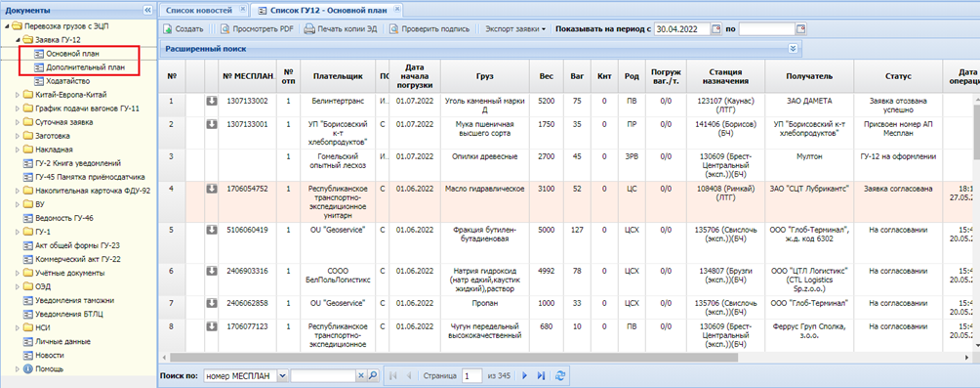Image resolution: width=980 pixels, height=388 pixels.
Task: Go to next page arrow
Action: (525, 375)
